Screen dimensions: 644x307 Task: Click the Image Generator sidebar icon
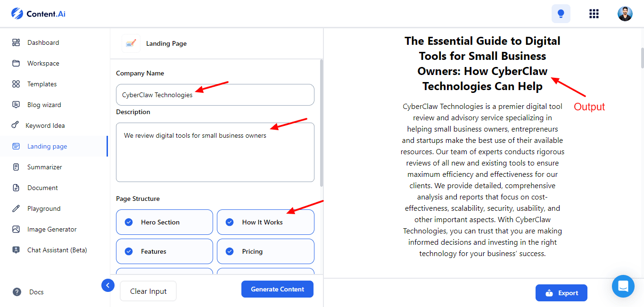point(16,229)
